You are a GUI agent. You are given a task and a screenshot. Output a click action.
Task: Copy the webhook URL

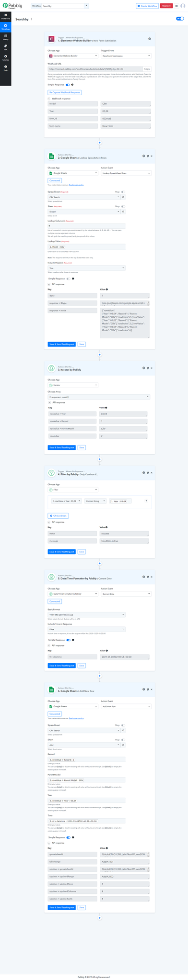pyautogui.click(x=147, y=69)
